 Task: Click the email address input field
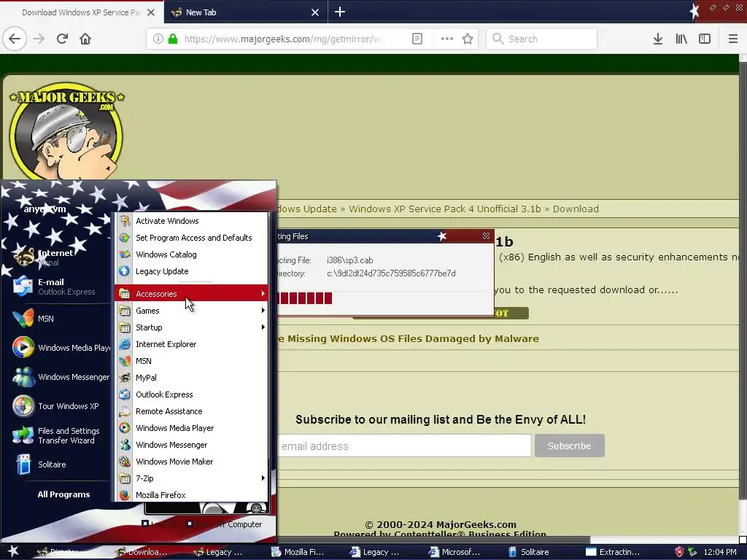[x=404, y=446]
